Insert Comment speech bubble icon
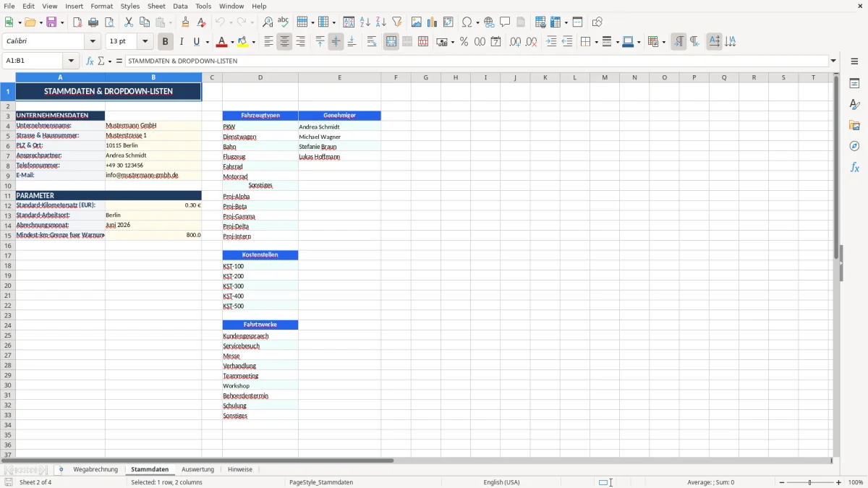Screen dimensions: 868x488 505,22
